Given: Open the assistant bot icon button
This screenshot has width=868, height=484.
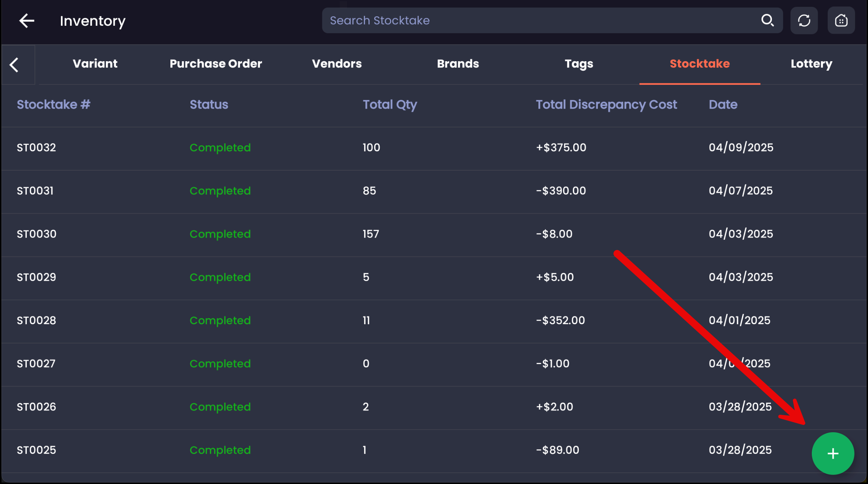Looking at the screenshot, I should [x=841, y=21].
